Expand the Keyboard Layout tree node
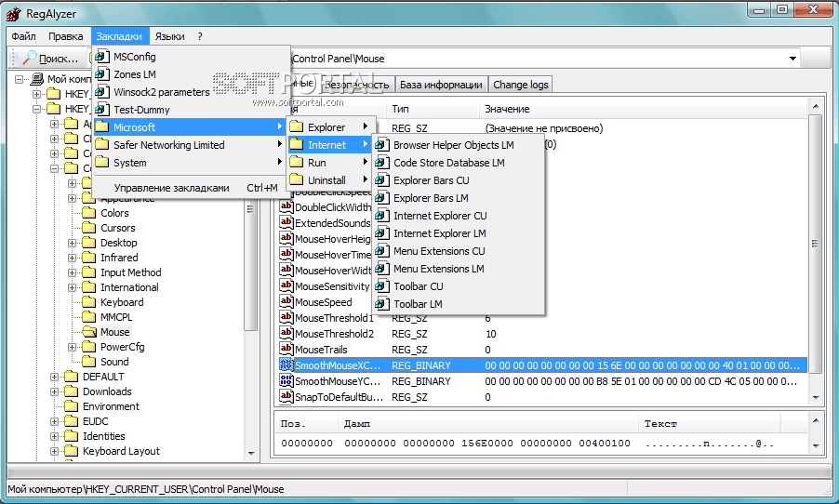The height and width of the screenshot is (504, 839). pos(54,452)
